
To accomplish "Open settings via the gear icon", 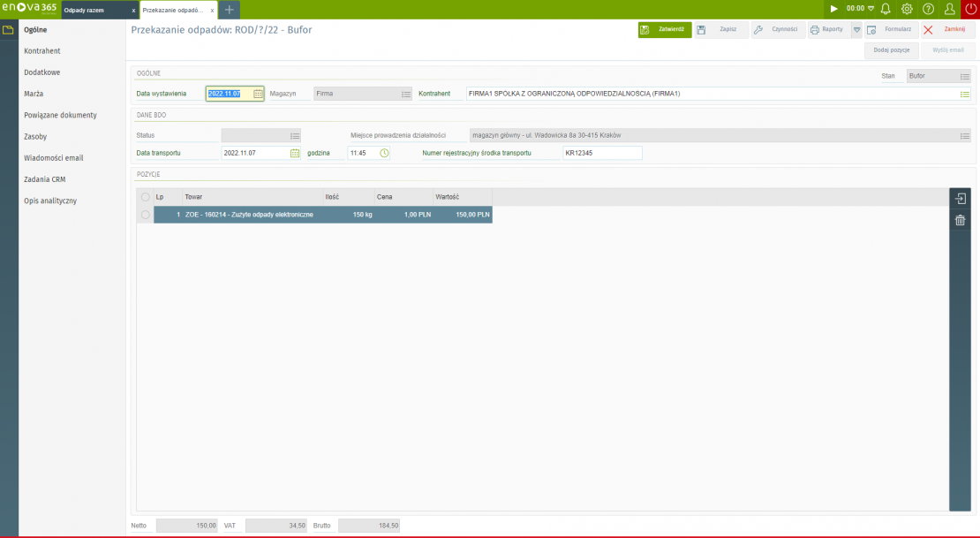I will pyautogui.click(x=907, y=9).
